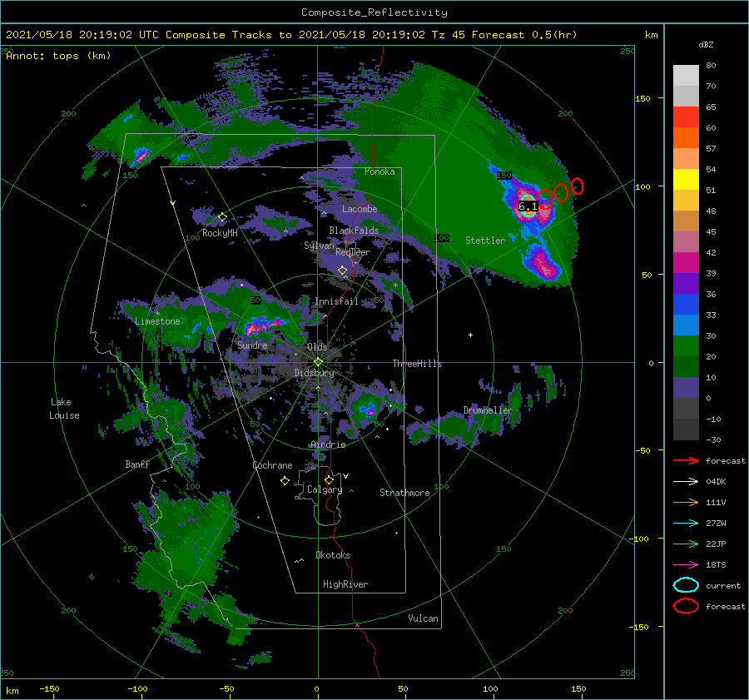Click the HighRiver town label

point(345,584)
